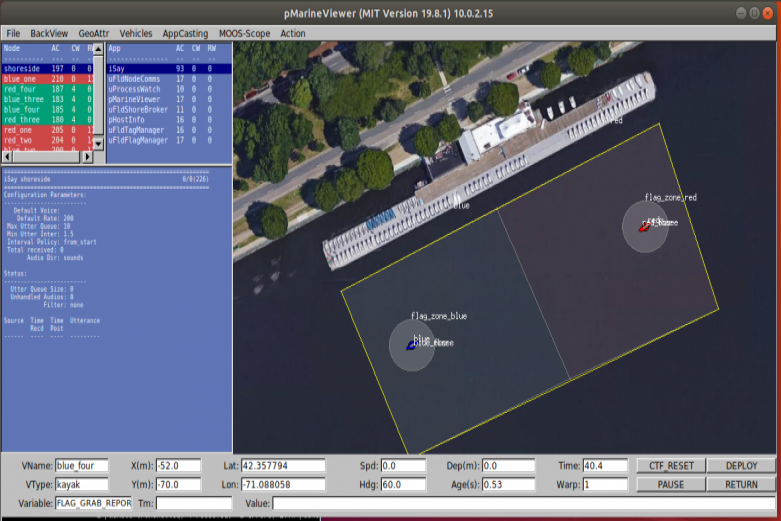Open the Vehicles menu
Viewport: 781px width, 521px height.
[135, 33]
